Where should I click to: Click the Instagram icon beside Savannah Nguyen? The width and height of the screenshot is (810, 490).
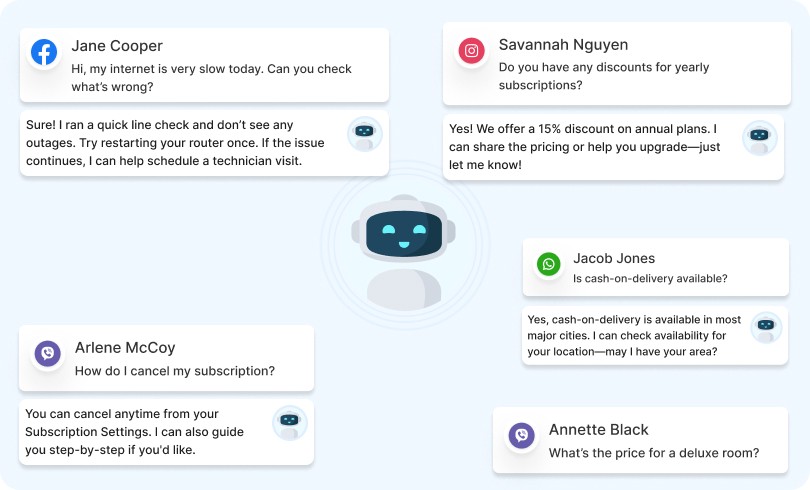[472, 51]
